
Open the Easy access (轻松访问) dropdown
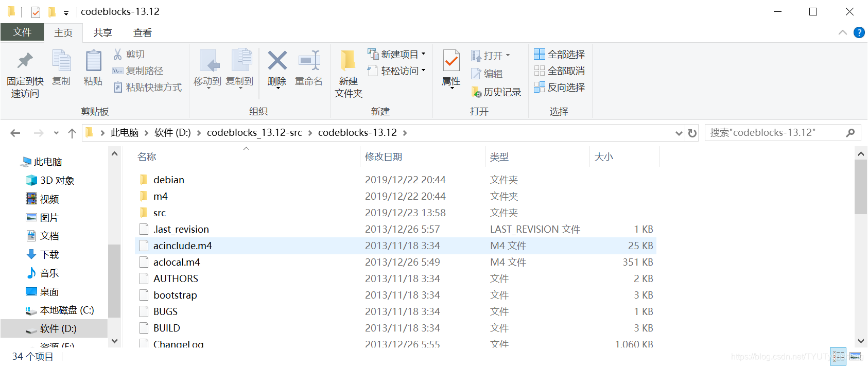pyautogui.click(x=396, y=71)
